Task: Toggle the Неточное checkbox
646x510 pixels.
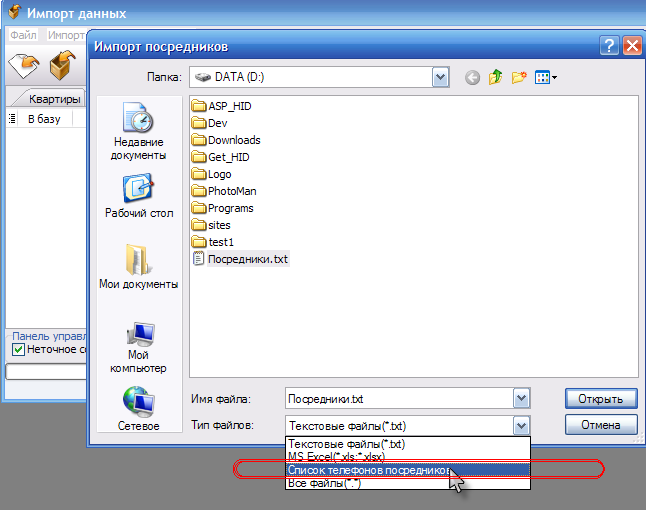Action: click(18, 350)
